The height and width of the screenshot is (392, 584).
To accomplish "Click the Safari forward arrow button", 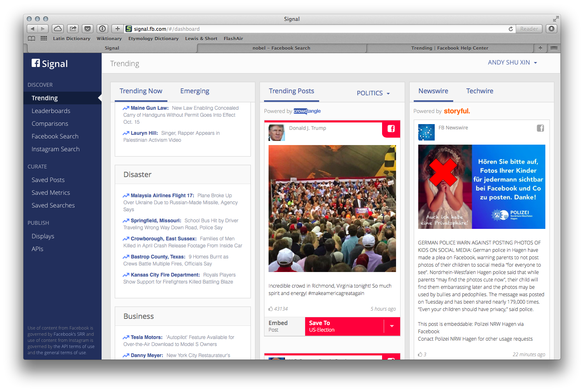I will (43, 29).
